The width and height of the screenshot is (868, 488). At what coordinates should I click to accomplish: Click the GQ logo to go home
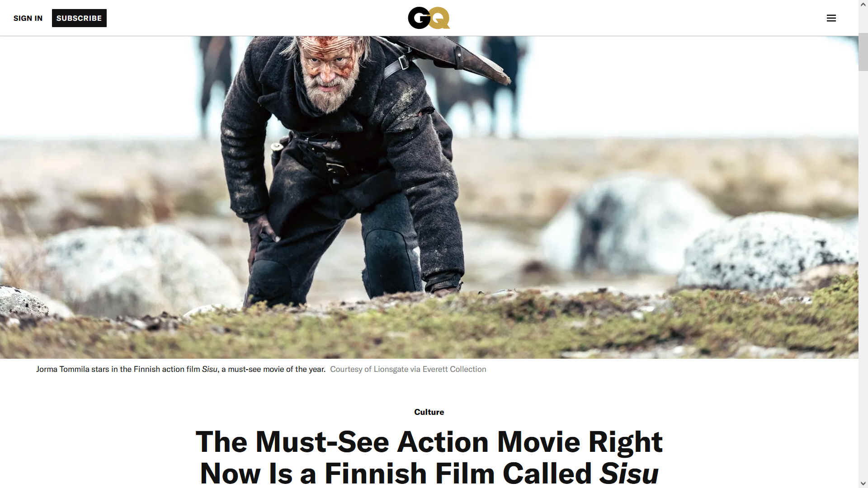[429, 18]
